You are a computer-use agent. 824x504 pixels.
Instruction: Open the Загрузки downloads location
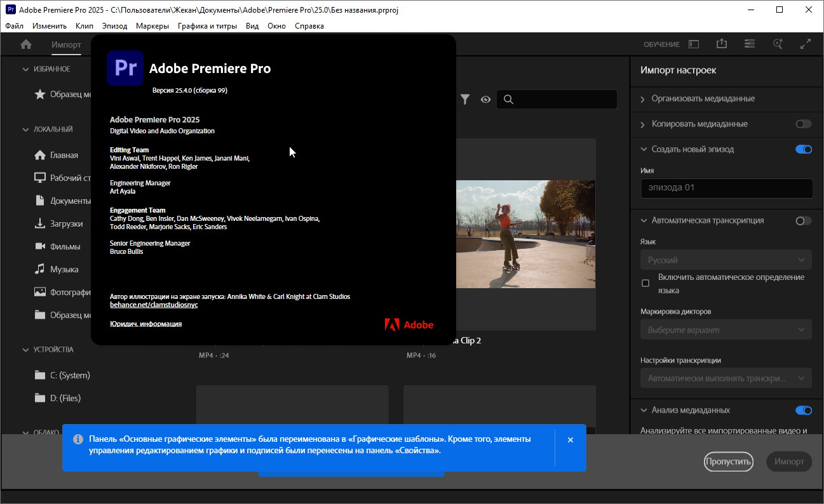(x=58, y=223)
